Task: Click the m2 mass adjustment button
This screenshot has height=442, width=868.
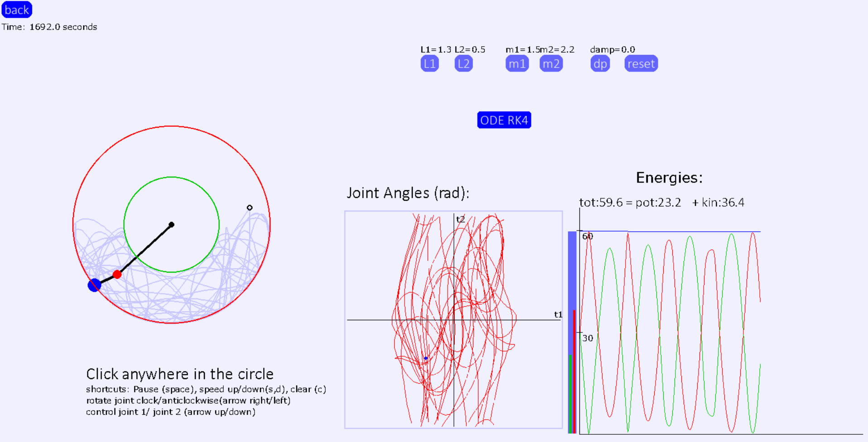Action: click(550, 63)
